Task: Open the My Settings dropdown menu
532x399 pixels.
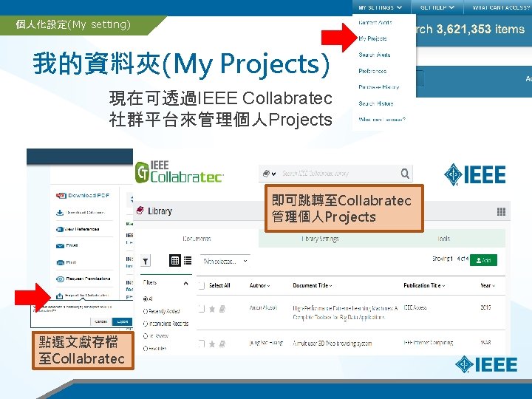Action: tap(380, 7)
